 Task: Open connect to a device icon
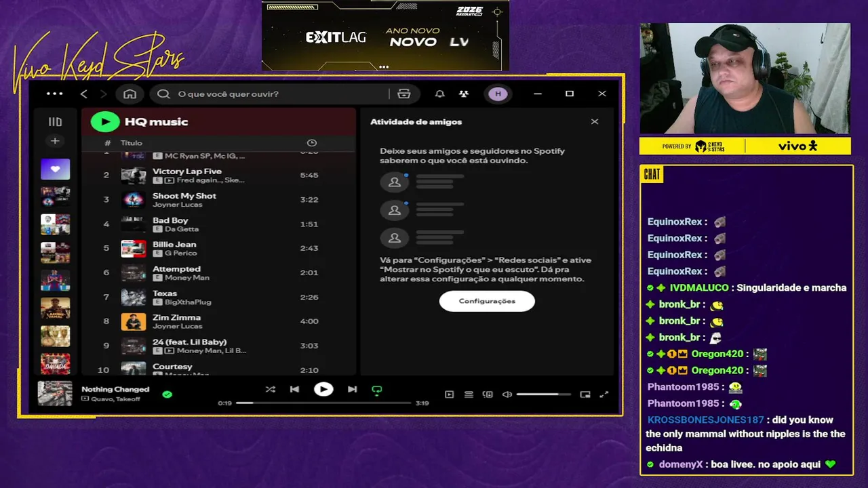coord(488,394)
